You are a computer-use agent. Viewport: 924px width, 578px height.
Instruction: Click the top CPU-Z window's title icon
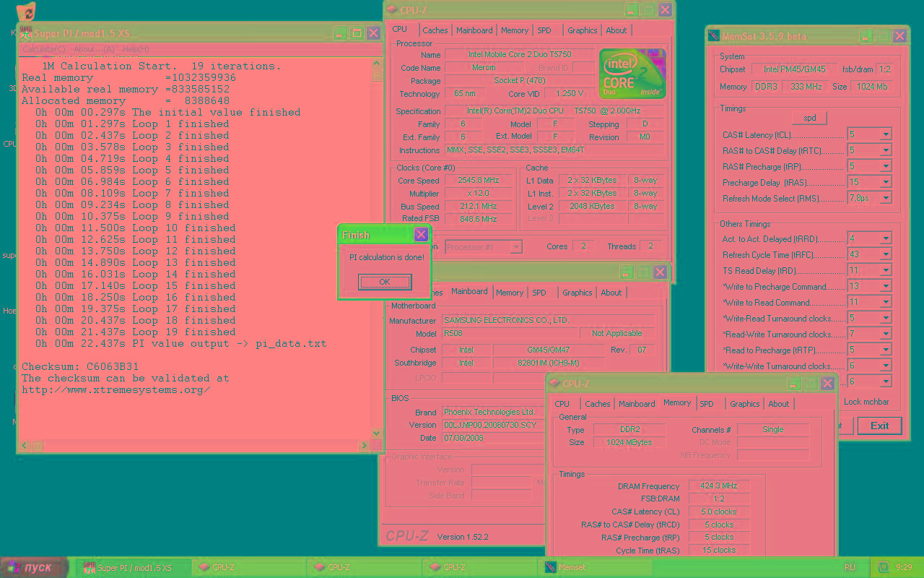pos(392,9)
